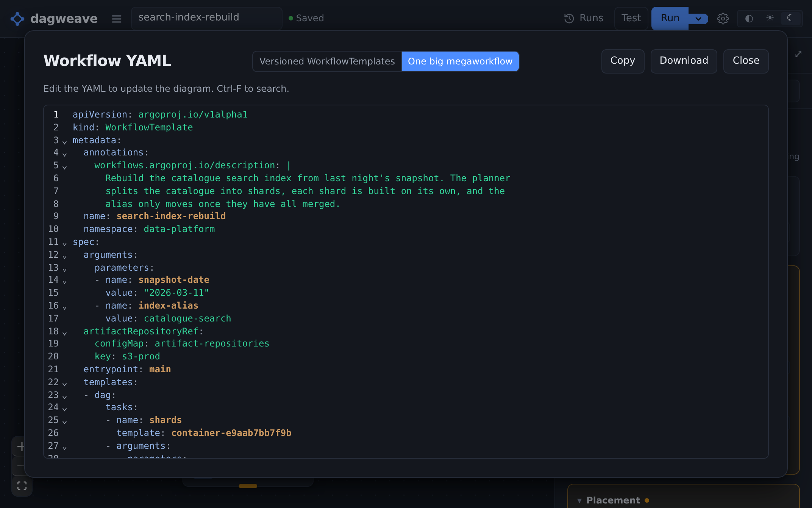Click the dagweave logo icon

17,19
